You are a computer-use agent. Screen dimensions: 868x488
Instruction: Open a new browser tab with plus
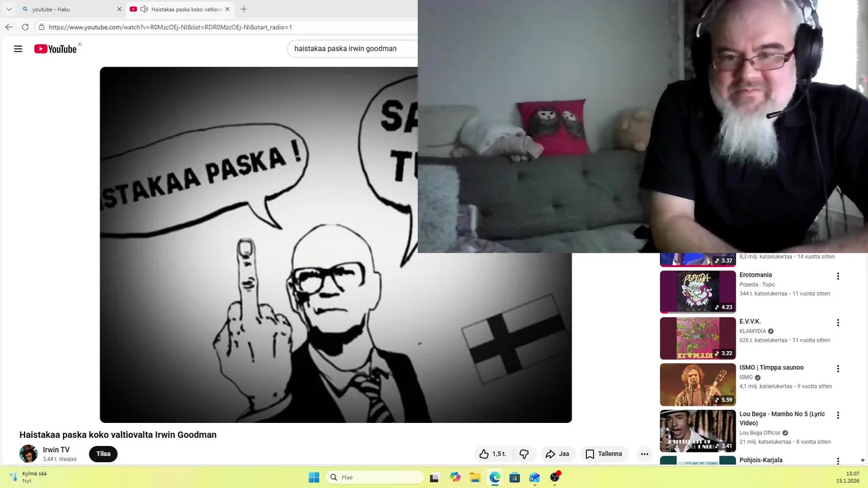(243, 9)
